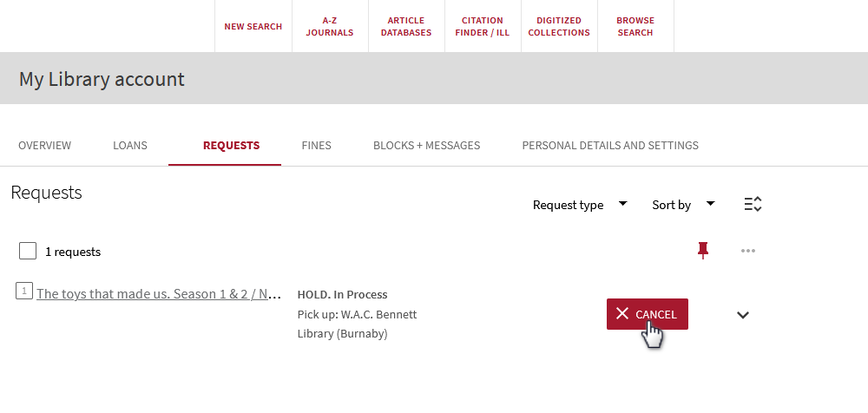Open Personal Details and Settings tab
This screenshot has height=413, width=868.
610,146
